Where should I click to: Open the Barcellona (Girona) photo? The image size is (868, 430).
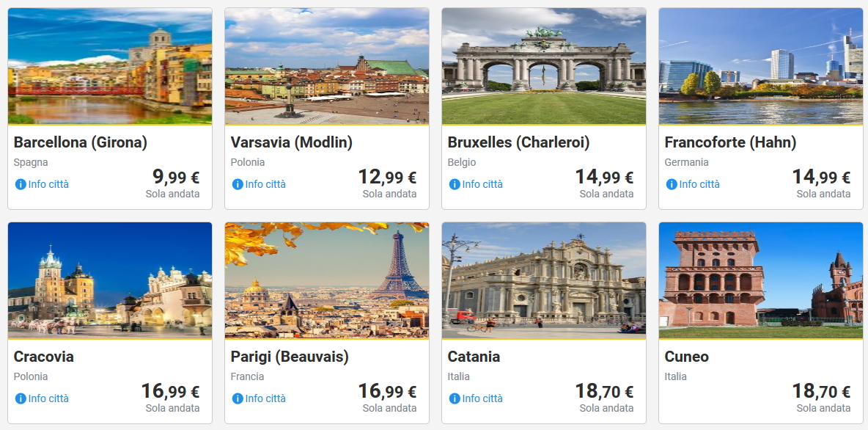[x=110, y=66]
